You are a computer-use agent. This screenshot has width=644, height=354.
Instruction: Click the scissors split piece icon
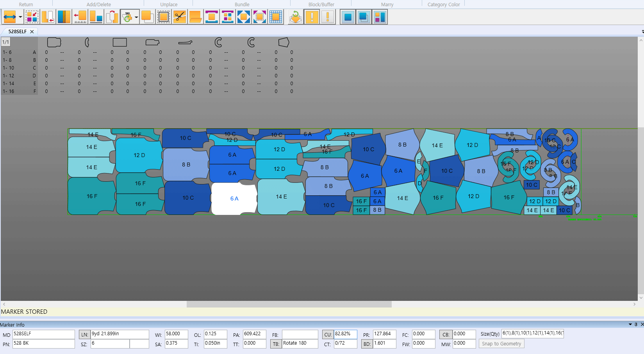[x=179, y=17]
